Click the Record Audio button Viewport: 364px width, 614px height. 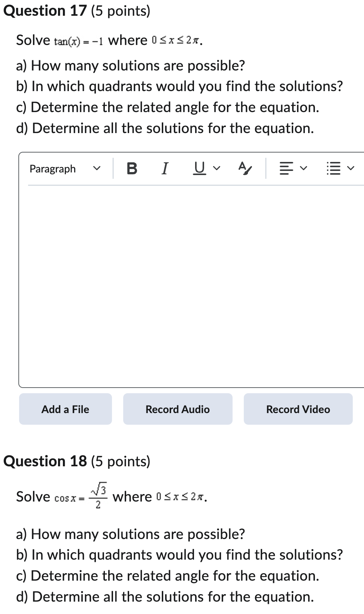178,409
